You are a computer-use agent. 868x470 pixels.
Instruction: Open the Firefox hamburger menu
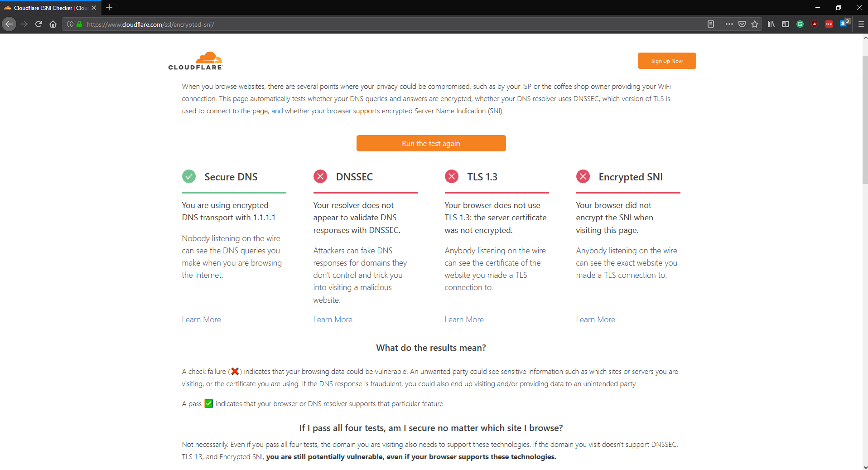click(x=861, y=24)
